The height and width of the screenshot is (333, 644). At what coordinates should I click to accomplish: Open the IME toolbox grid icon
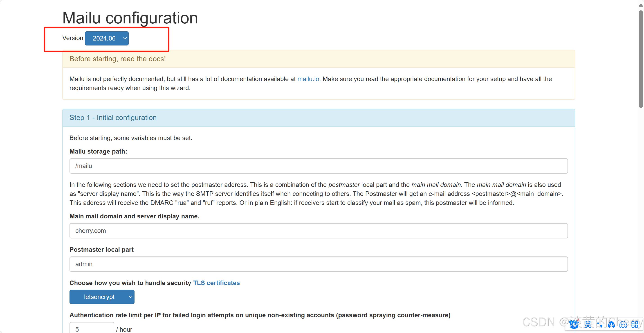point(635,324)
